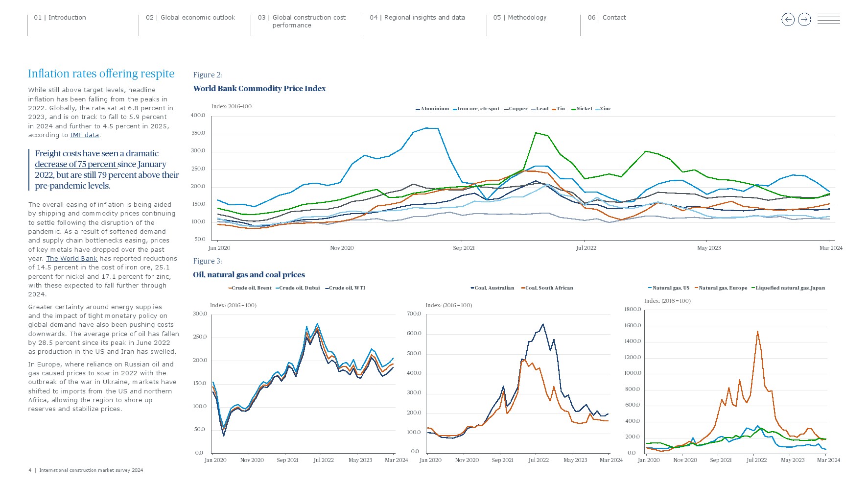Screen dimensions: 868x486
Task: Click the World Bank Commodity Price Index title
Action: point(259,89)
